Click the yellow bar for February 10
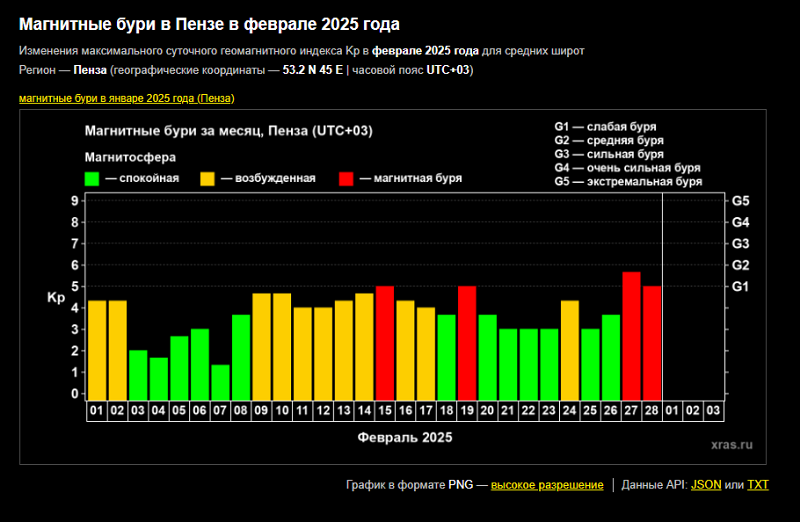 282,346
